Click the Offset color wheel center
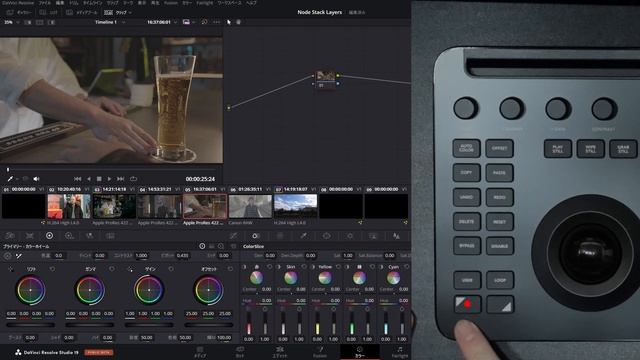Image resolution: width=640 pixels, height=360 pixels. (x=208, y=290)
